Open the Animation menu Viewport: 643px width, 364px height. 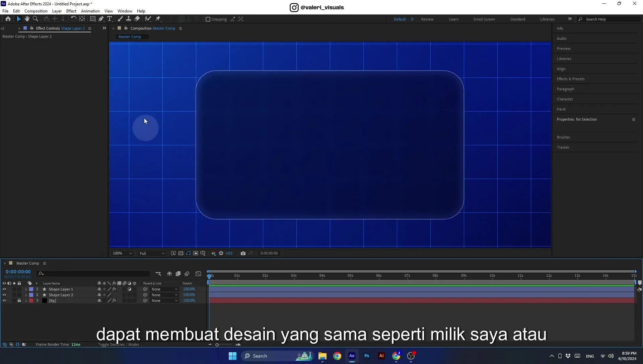tap(90, 11)
